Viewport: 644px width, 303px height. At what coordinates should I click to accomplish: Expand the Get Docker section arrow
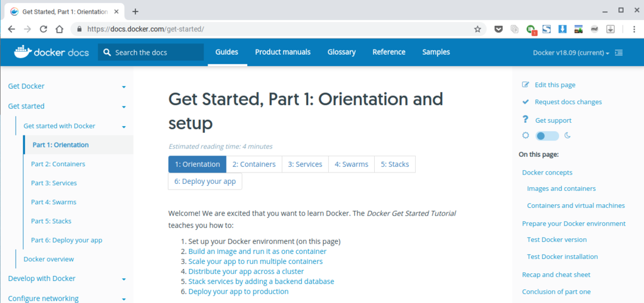coord(124,87)
